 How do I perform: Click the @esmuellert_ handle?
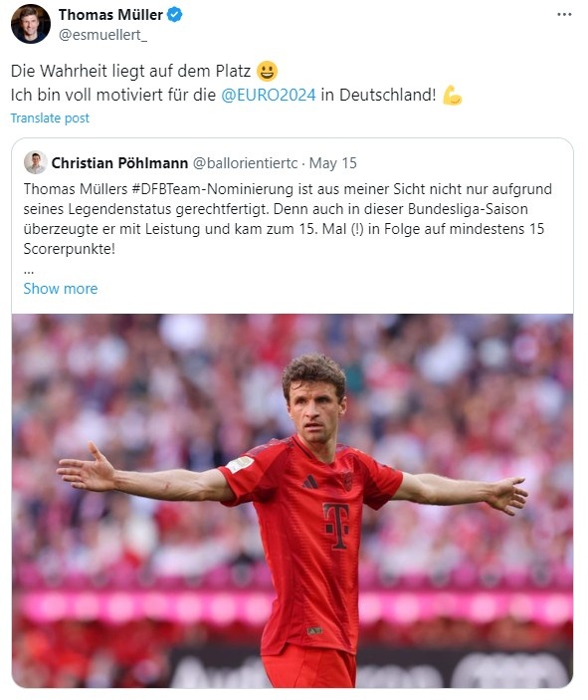click(102, 35)
